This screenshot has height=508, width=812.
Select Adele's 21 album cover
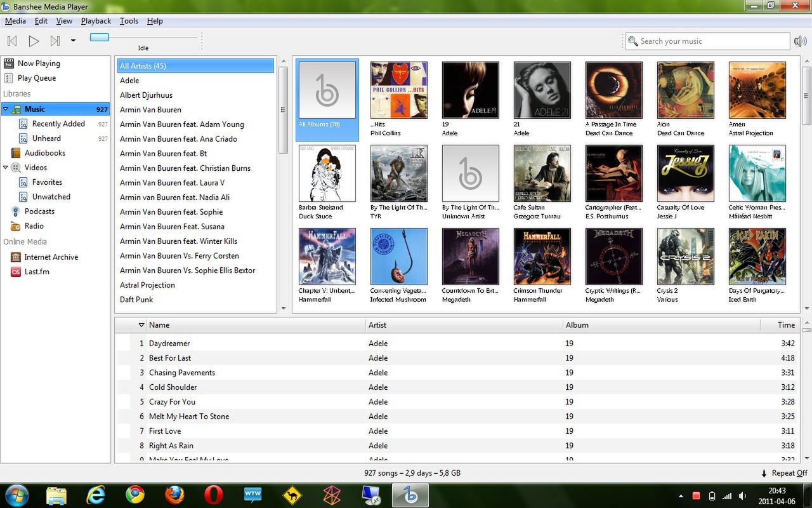[542, 90]
